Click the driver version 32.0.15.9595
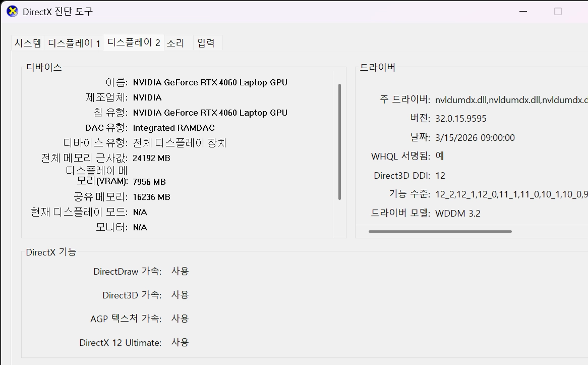Screen dimensions: 588x365 point(461,119)
